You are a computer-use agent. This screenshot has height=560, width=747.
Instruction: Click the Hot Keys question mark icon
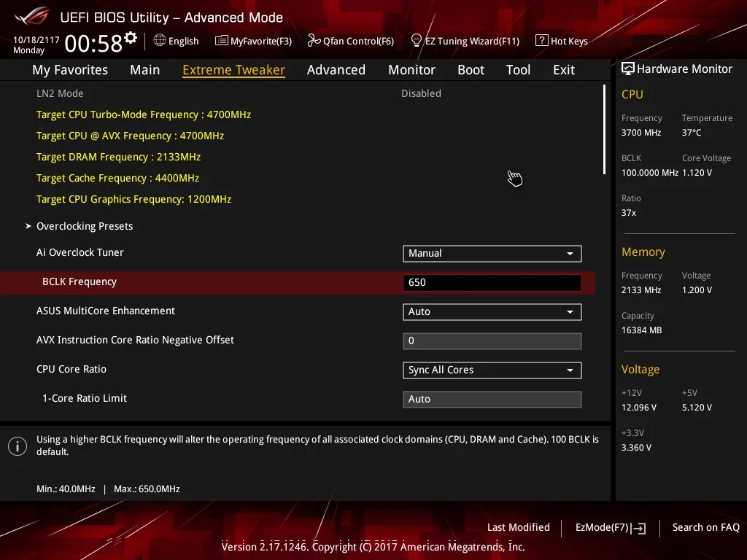tap(542, 41)
